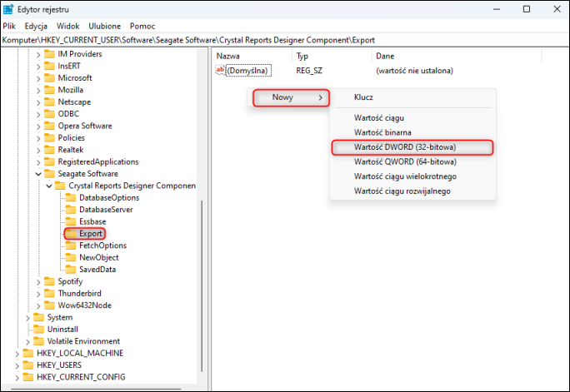The image size is (570, 392).
Task: Click the REG_SZ type cell
Action: click(x=309, y=71)
